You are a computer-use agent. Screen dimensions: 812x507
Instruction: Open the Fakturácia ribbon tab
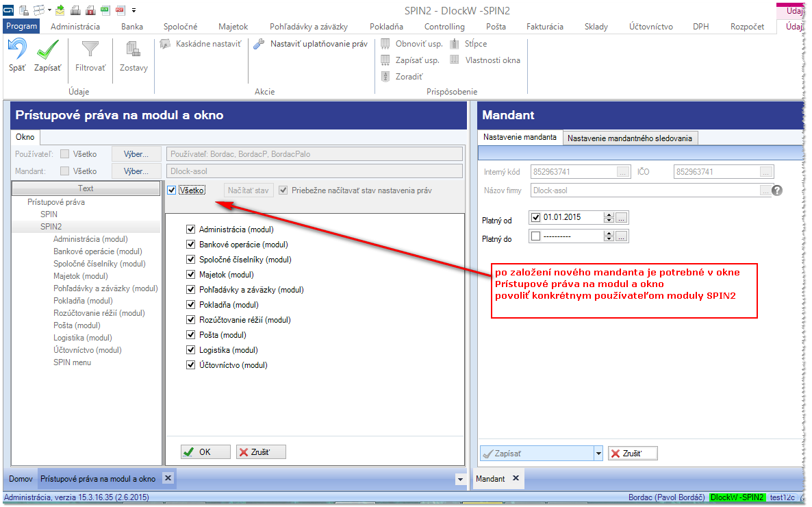coord(545,27)
